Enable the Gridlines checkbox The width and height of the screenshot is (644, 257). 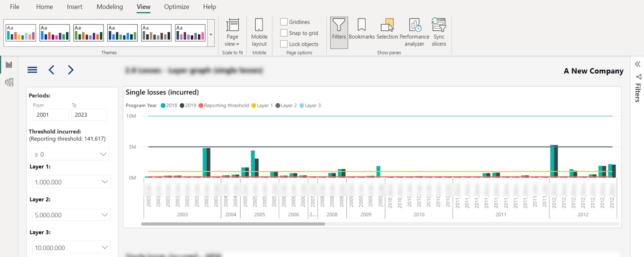pos(285,21)
